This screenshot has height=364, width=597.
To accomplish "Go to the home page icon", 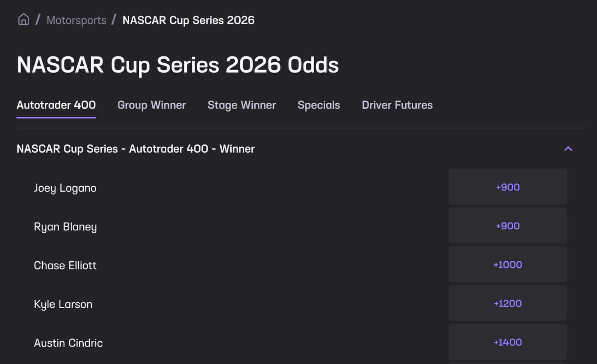I will click(x=24, y=19).
